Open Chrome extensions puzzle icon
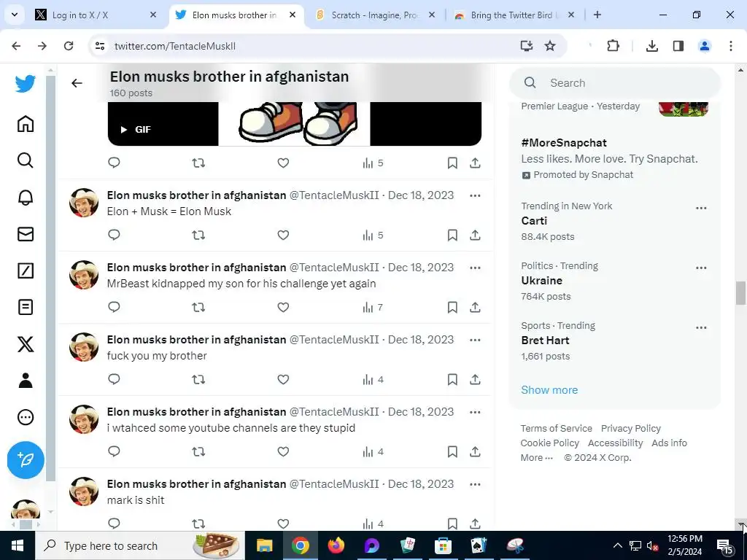Image resolution: width=747 pixels, height=560 pixels. click(x=613, y=46)
